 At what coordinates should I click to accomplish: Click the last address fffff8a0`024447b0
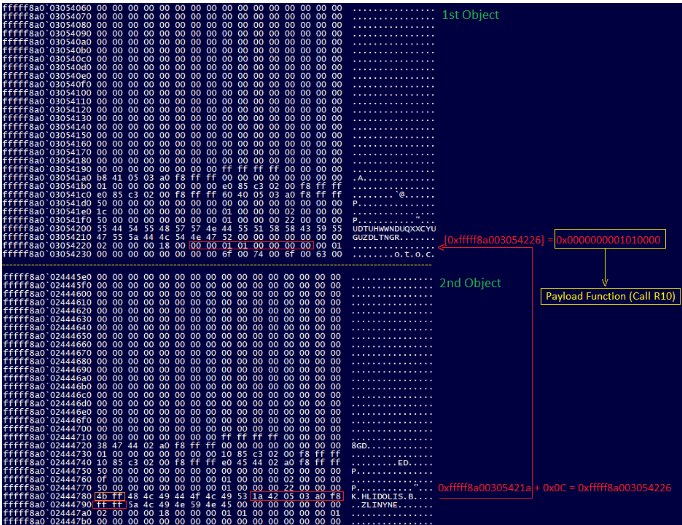point(47,522)
